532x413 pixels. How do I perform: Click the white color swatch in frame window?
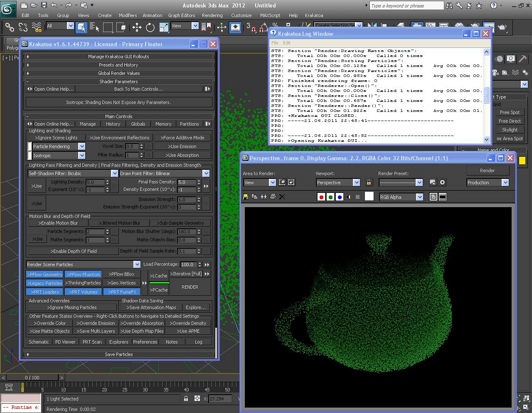pos(369,197)
